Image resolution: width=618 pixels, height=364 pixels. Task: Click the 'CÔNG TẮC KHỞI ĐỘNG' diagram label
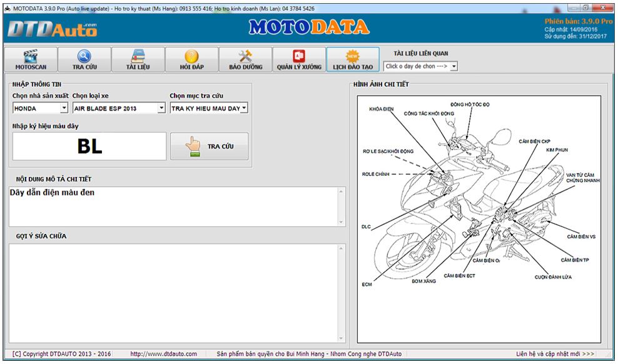pos(429,113)
